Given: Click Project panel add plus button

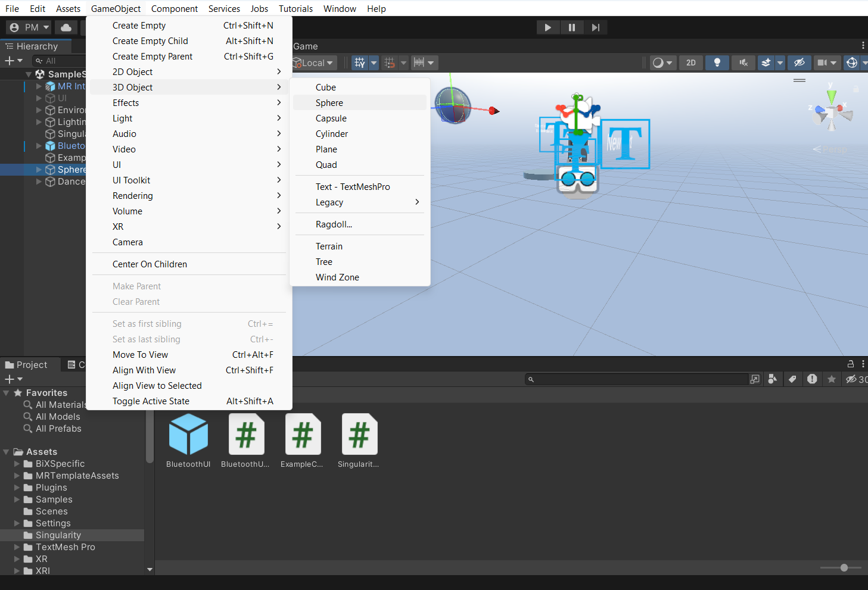Looking at the screenshot, I should 13,379.
